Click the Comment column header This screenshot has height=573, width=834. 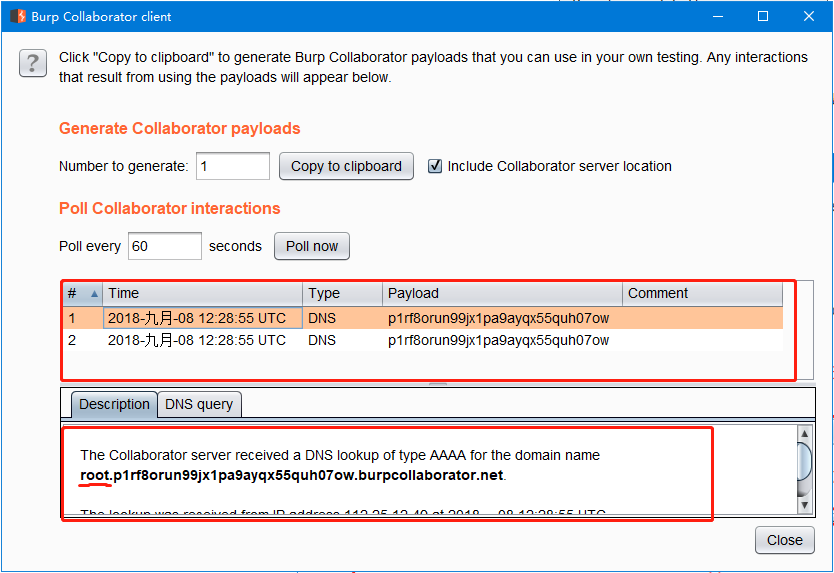pos(700,293)
